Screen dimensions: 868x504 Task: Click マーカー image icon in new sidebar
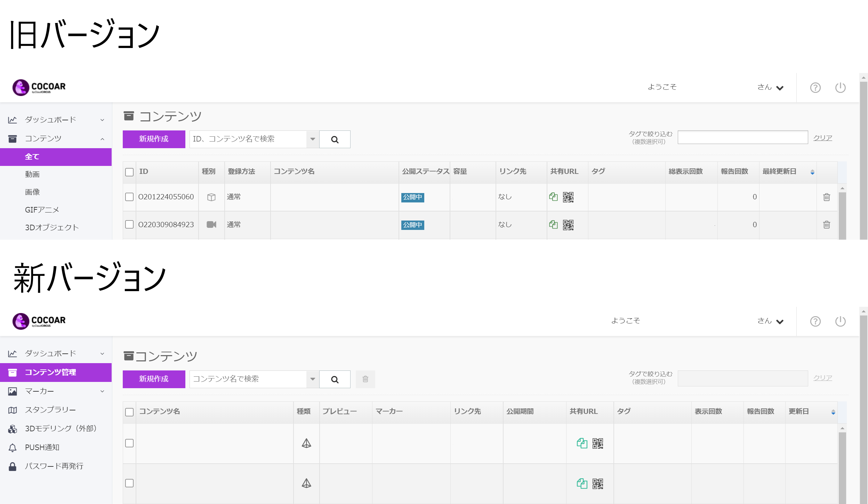tap(13, 391)
